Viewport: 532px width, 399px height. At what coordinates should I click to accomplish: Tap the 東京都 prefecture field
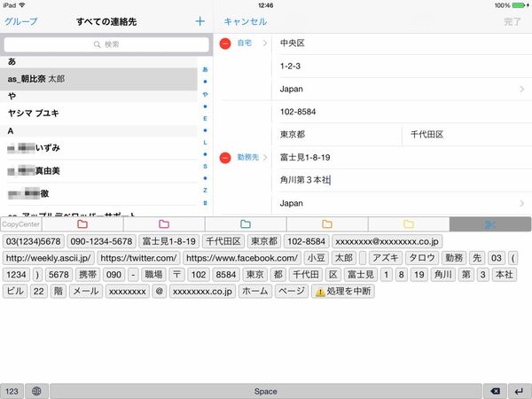[337, 135]
